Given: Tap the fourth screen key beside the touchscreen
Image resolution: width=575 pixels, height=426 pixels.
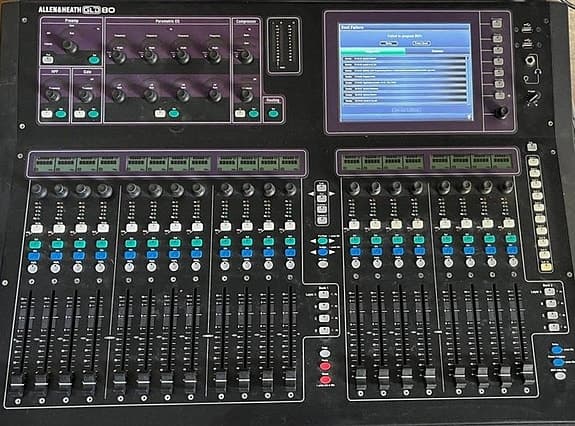Looking at the screenshot, I should 498,61.
